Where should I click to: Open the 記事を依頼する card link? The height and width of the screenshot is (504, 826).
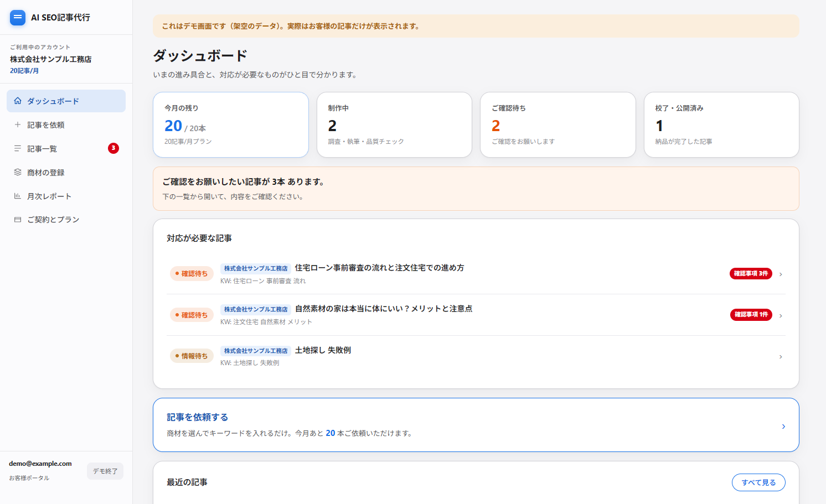click(x=476, y=425)
